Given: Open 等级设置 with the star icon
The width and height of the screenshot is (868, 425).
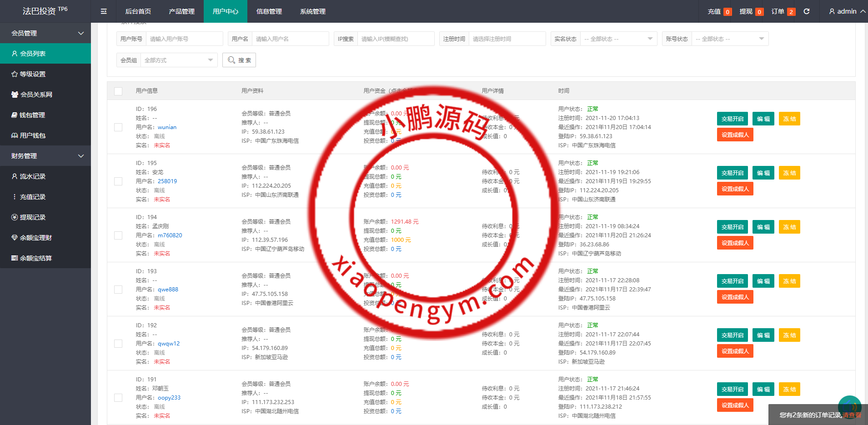Looking at the screenshot, I should coord(33,74).
